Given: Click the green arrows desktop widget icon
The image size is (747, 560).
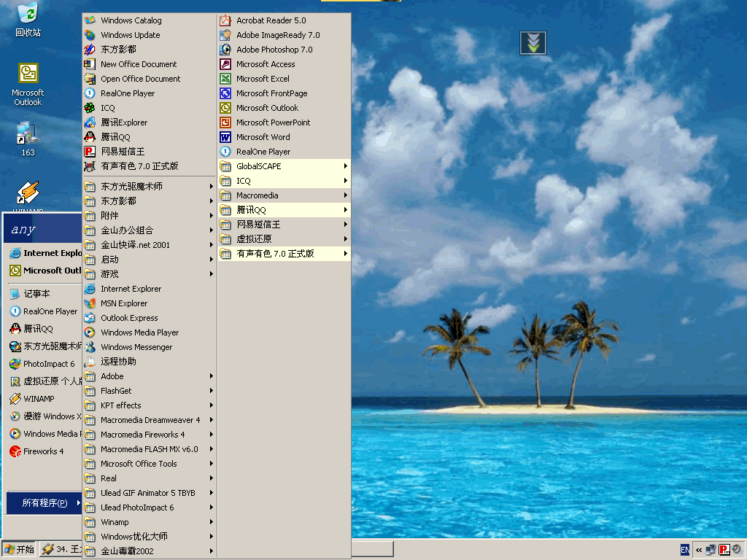Looking at the screenshot, I should (533, 43).
